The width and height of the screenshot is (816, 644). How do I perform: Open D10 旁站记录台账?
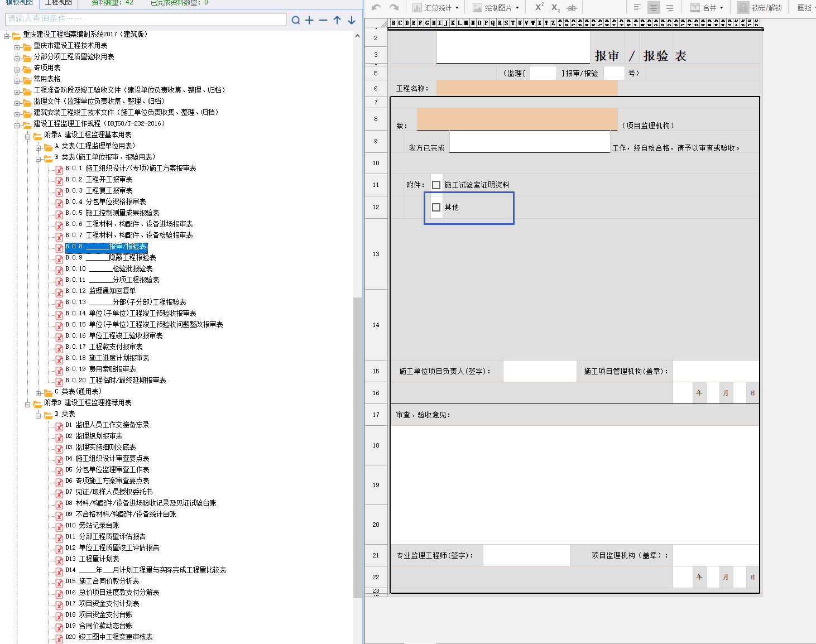coord(92,525)
